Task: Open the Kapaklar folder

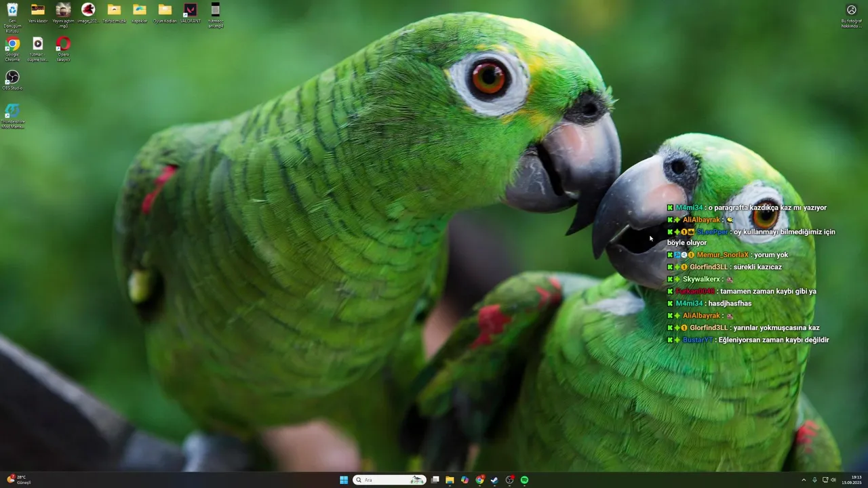Action: pos(140,14)
